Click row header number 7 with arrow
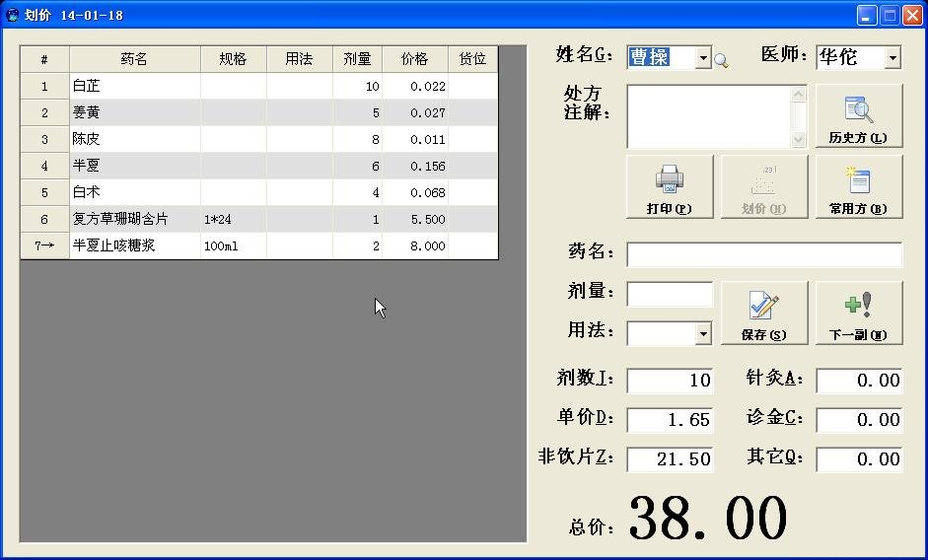The height and width of the screenshot is (560, 928). point(45,245)
